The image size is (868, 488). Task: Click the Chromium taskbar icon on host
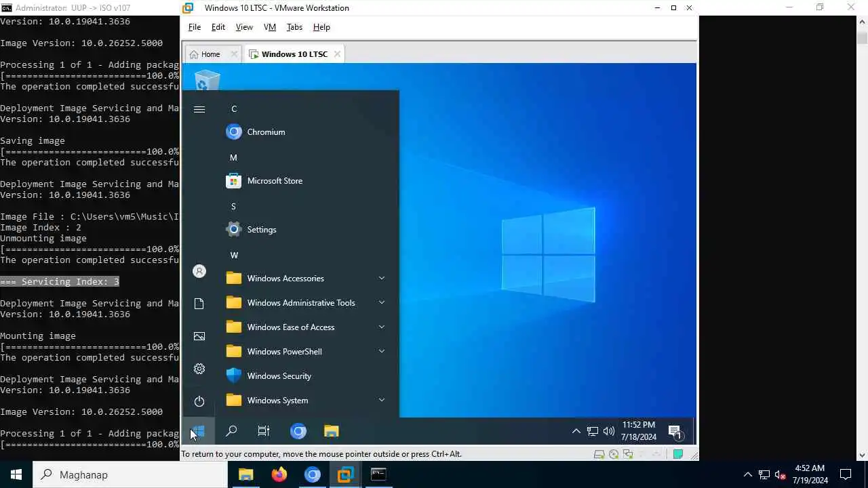click(x=312, y=474)
